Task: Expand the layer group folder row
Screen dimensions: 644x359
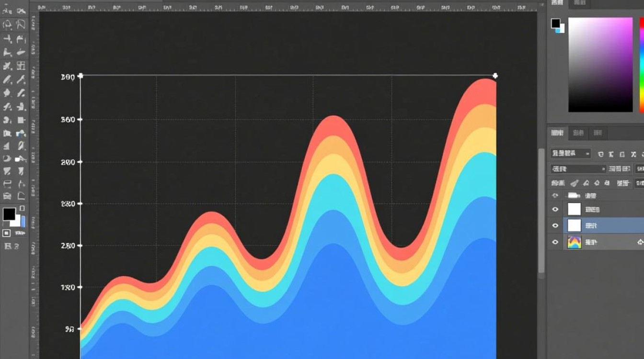Action: [x=574, y=196]
